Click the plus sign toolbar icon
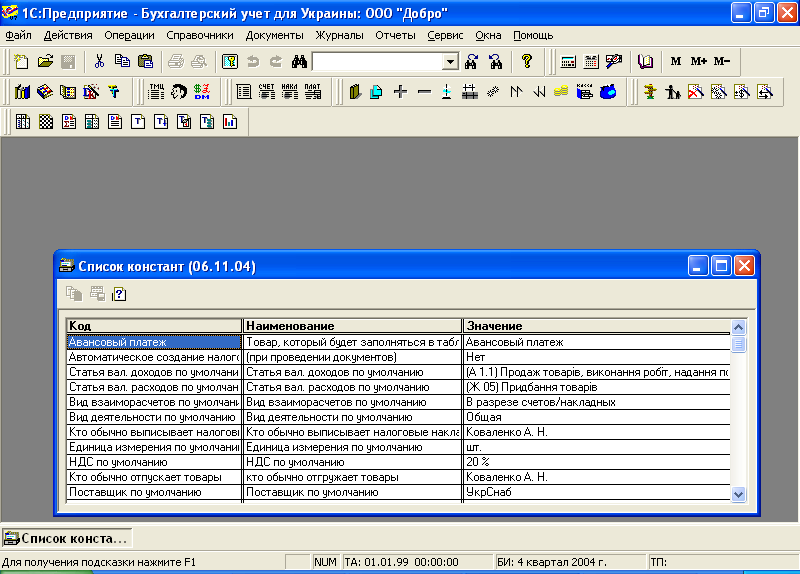This screenshot has width=800, height=574. tap(401, 92)
